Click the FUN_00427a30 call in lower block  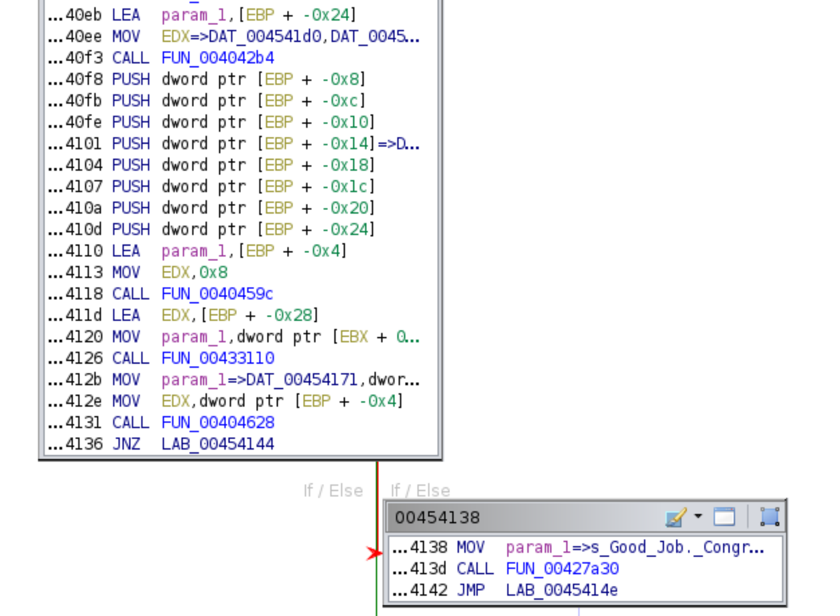click(562, 569)
